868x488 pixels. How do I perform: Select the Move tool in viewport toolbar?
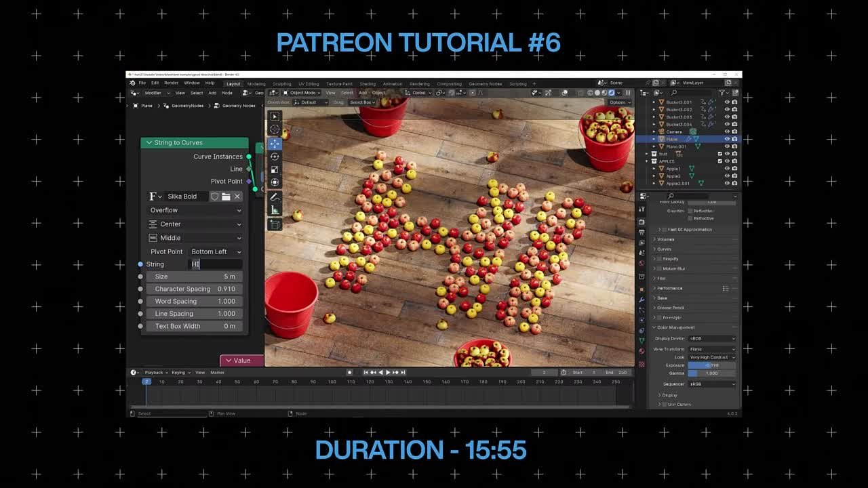[x=275, y=143]
